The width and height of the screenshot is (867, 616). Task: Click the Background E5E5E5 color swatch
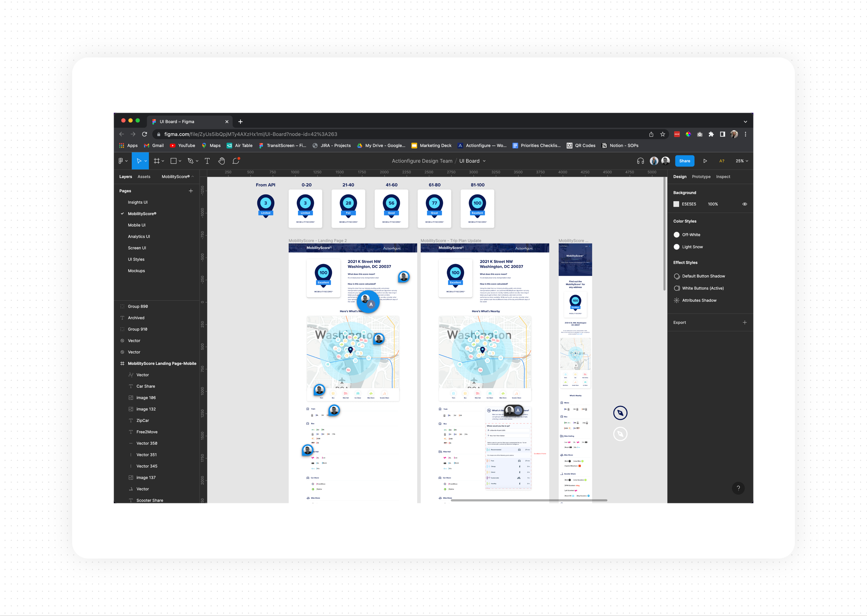click(x=676, y=204)
